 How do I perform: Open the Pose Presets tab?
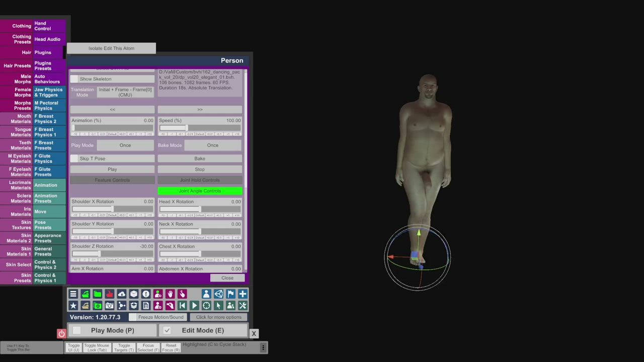point(49,225)
